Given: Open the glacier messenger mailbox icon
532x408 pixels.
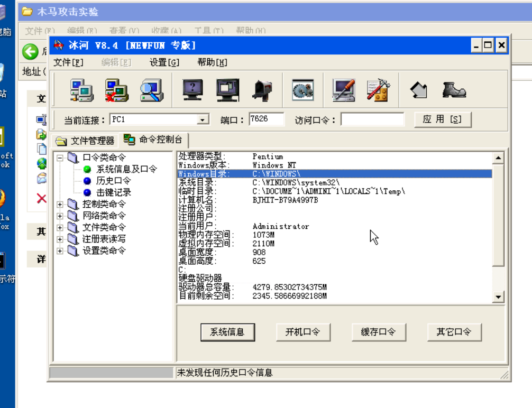Looking at the screenshot, I should [x=262, y=90].
